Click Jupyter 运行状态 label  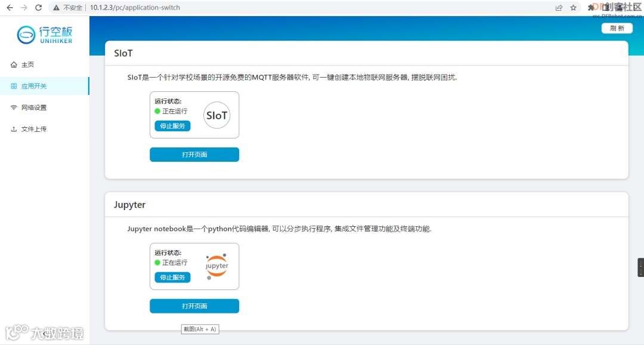click(x=168, y=252)
